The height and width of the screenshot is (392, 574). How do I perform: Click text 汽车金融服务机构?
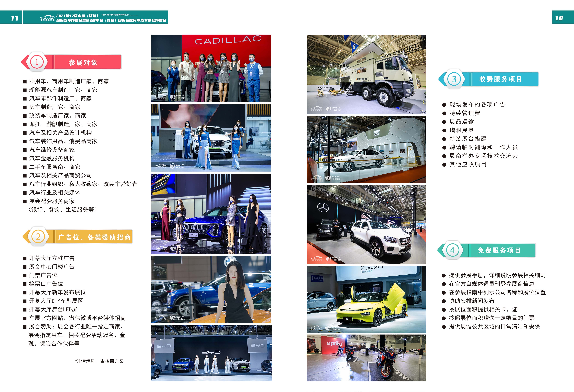[x=52, y=158]
